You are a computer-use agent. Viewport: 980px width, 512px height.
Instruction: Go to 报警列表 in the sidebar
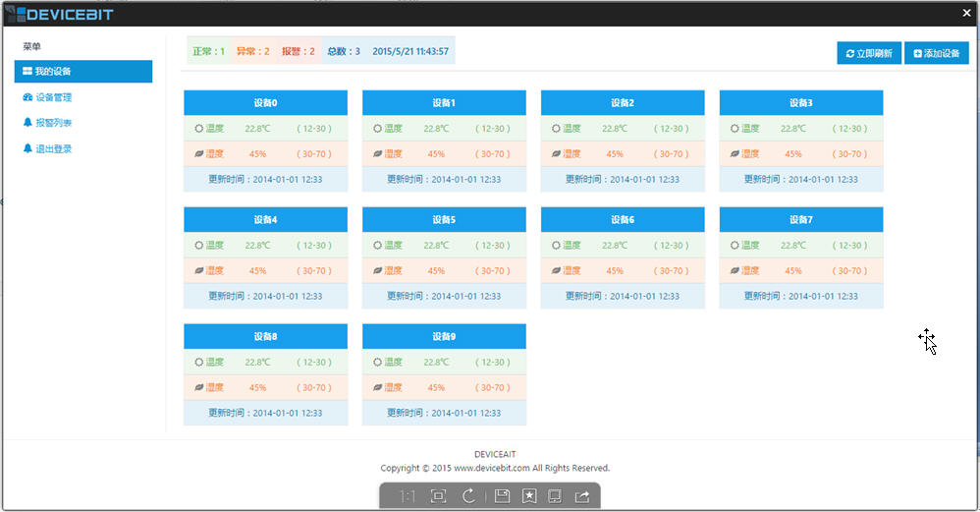53,123
